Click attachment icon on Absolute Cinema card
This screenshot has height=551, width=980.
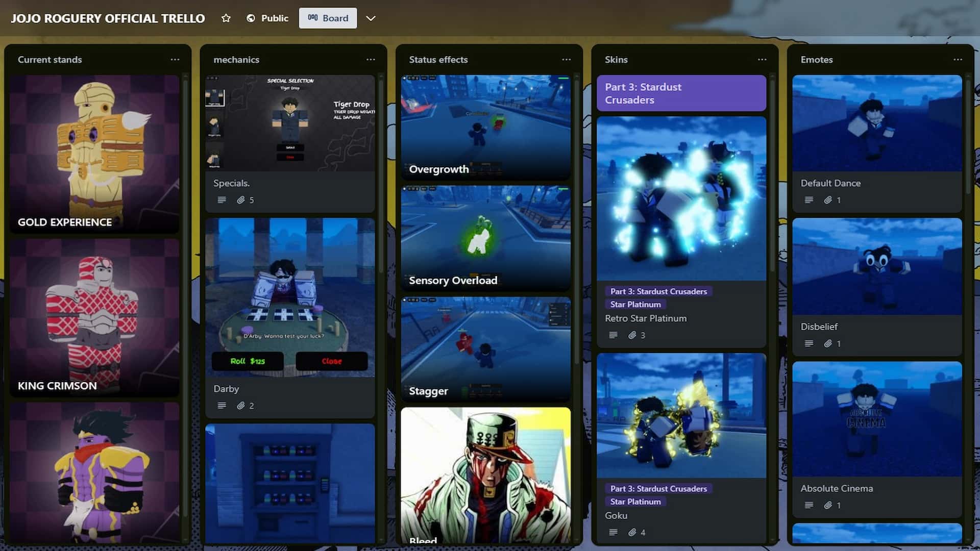(x=828, y=505)
